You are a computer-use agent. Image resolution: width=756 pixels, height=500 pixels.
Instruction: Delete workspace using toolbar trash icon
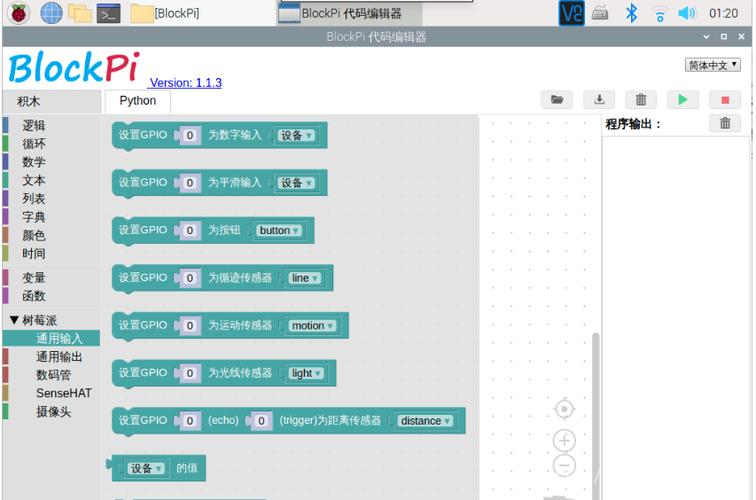[x=641, y=100]
